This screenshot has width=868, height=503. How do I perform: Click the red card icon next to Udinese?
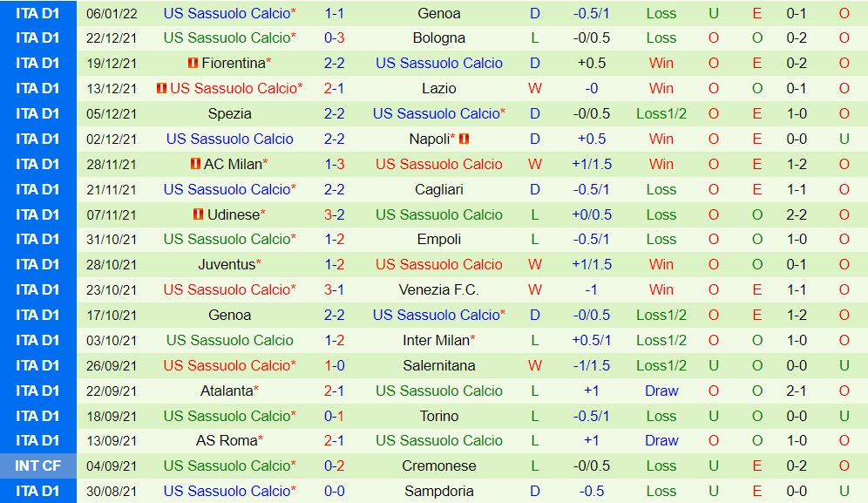[199, 215]
